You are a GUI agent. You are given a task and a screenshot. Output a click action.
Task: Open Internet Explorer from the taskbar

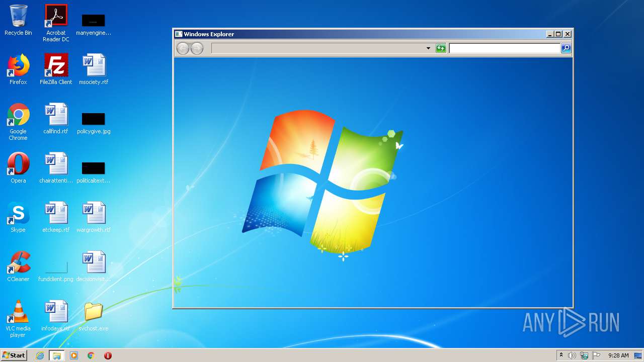click(x=40, y=355)
